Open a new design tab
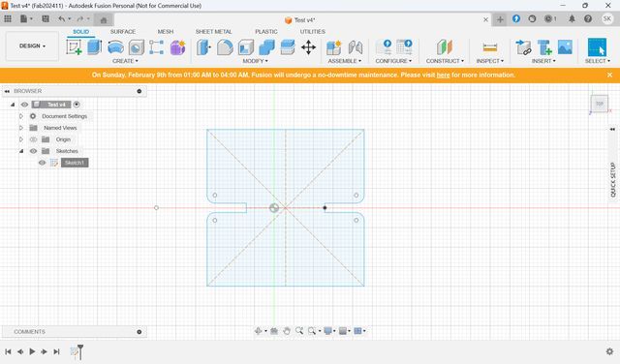Screen dimensions: 620x364 click(500, 19)
